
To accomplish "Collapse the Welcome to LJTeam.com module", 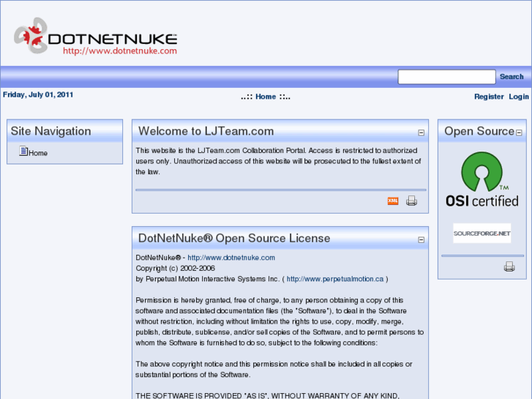I will pyautogui.click(x=421, y=133).
